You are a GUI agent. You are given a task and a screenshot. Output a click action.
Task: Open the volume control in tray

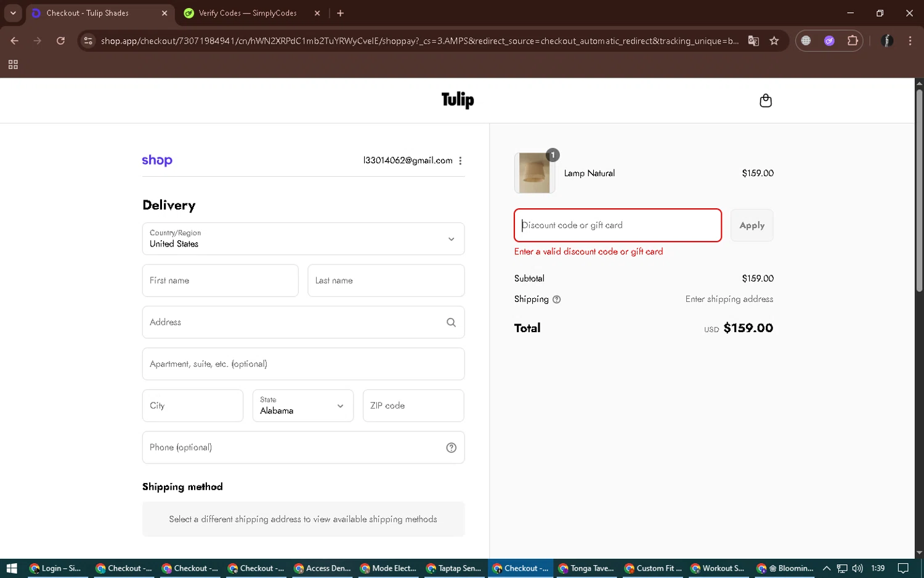coord(857,568)
